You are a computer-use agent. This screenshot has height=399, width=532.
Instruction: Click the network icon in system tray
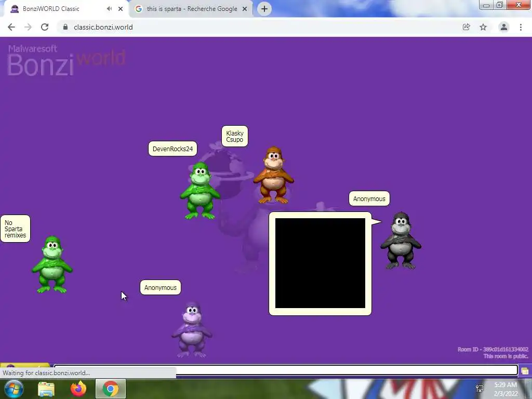[480, 389]
